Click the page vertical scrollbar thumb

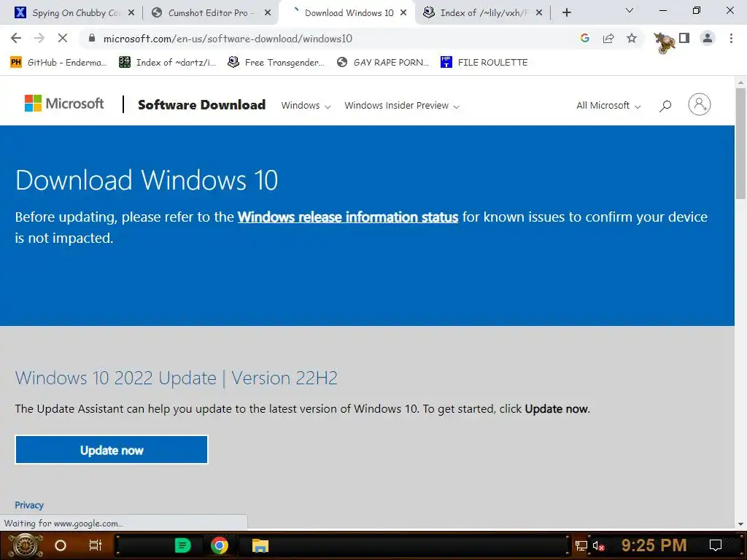coord(741,143)
